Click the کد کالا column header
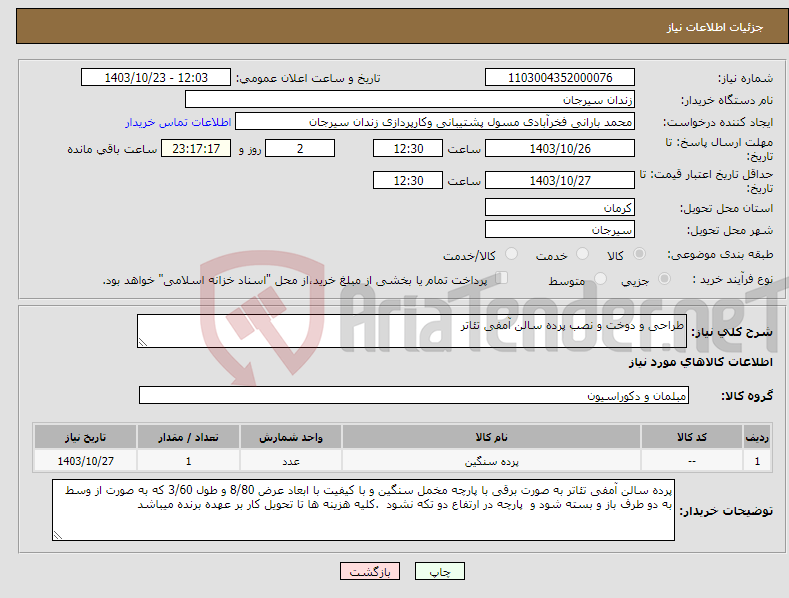This screenshot has width=789, height=598. 692,437
